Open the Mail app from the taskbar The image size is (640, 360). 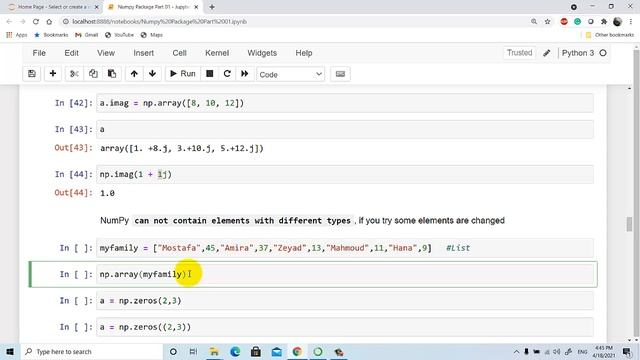point(276,352)
